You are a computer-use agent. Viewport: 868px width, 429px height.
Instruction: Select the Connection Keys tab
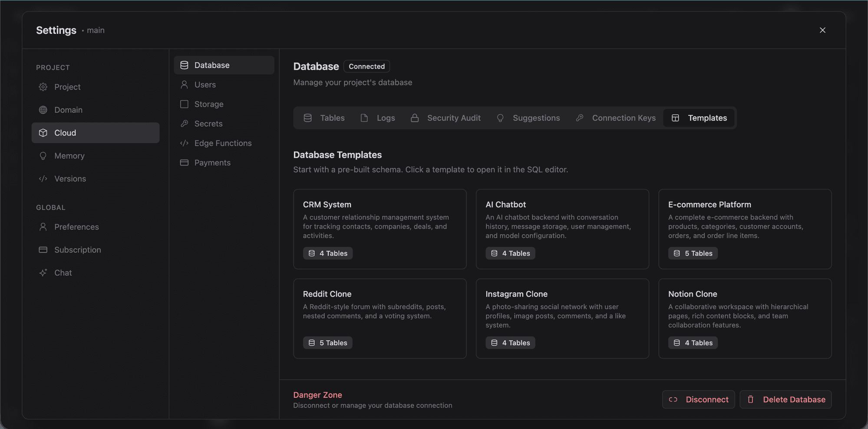616,118
